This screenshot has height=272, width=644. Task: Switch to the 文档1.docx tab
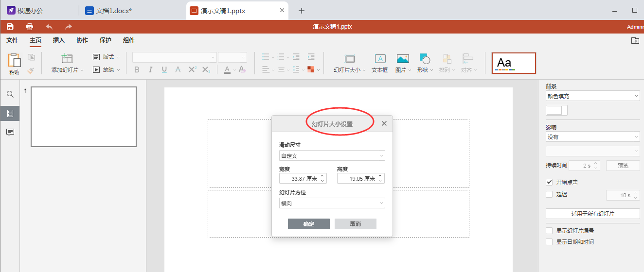pos(114,10)
